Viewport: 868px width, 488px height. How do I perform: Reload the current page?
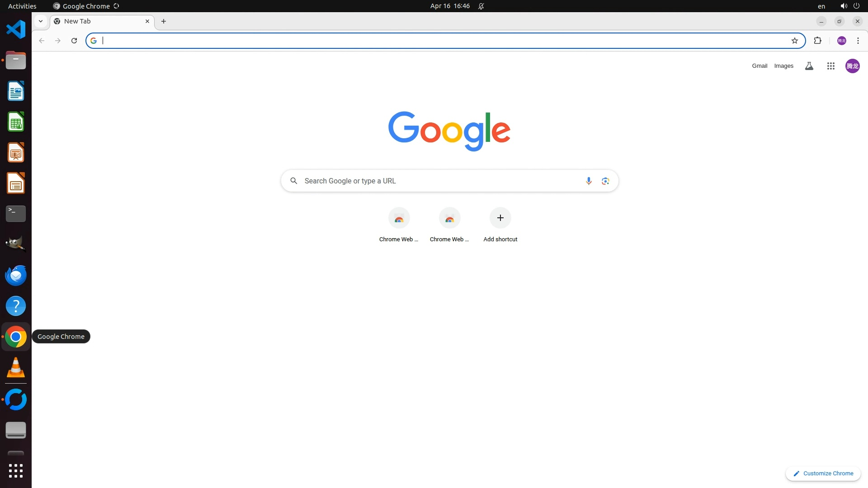click(x=74, y=41)
